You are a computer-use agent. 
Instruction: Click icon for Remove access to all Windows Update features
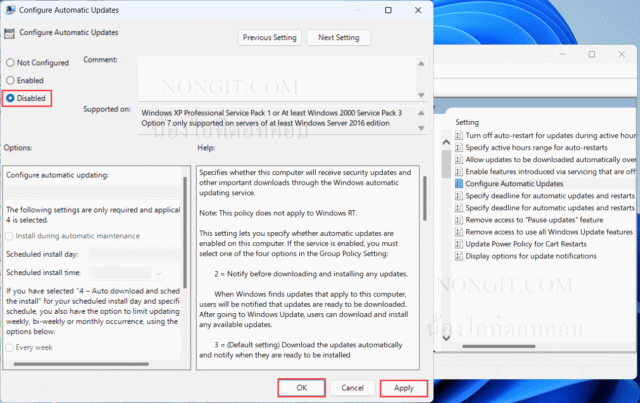[x=459, y=232]
